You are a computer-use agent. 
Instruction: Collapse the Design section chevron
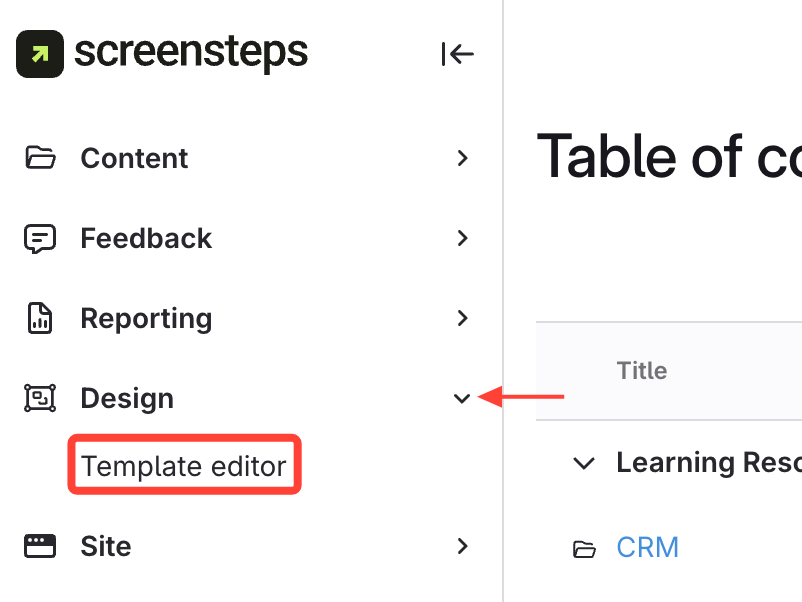point(462,398)
